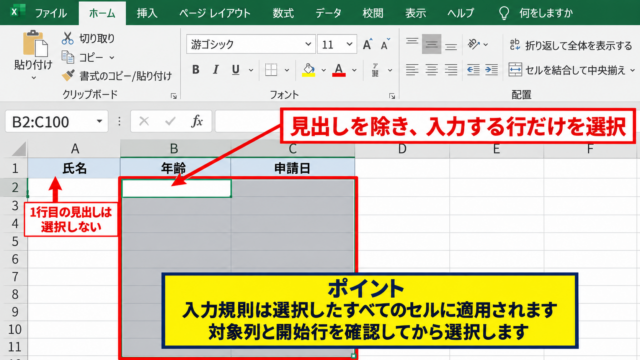Decrease the indent
640x360 pixels.
point(473,70)
